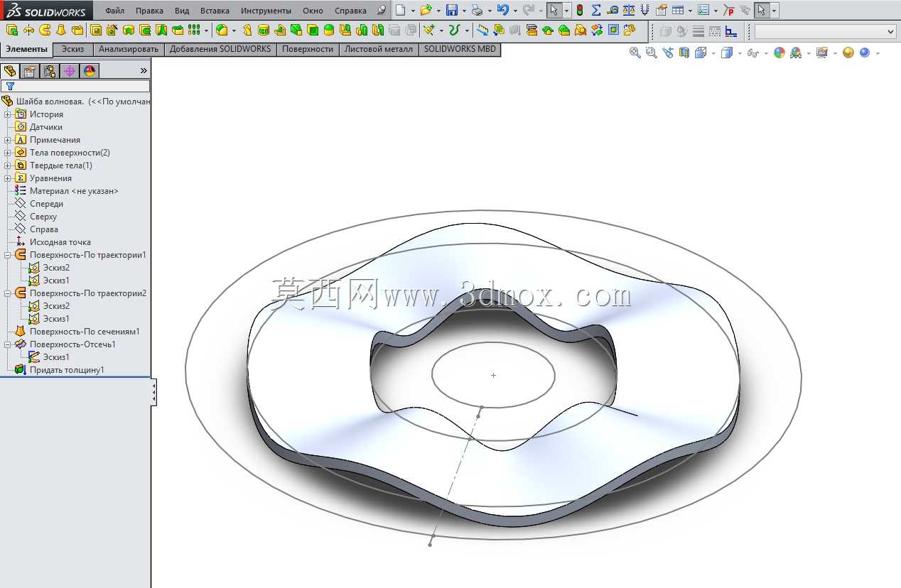Open the PropertyManager tab icon
901x588 pixels.
click(30, 71)
